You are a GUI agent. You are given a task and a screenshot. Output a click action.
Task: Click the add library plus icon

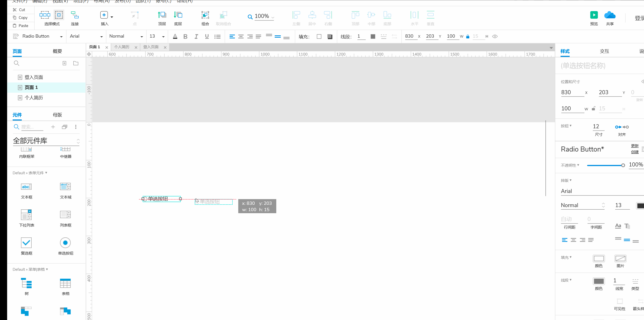[53, 127]
